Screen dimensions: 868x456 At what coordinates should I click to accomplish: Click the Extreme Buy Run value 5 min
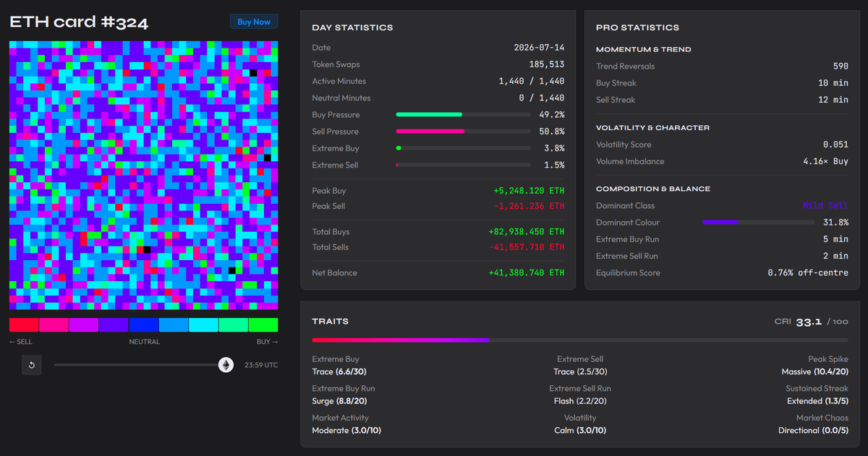click(835, 239)
